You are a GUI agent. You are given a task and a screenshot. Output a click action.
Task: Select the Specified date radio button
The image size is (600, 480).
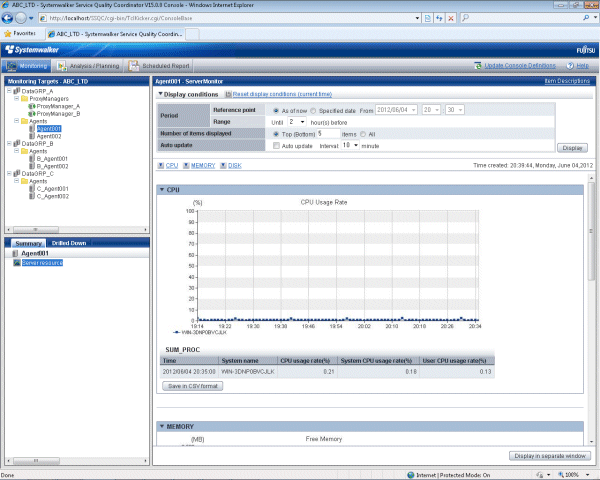[x=313, y=111]
